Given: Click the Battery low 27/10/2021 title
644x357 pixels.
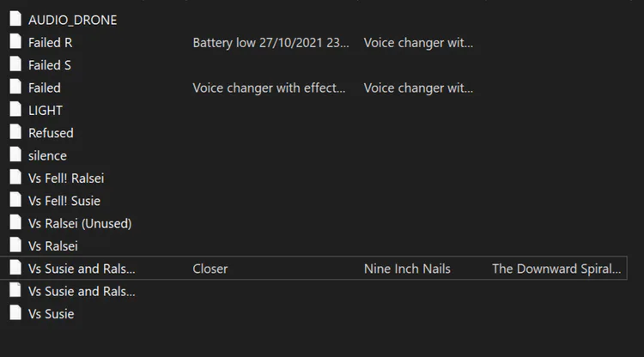Looking at the screenshot, I should pyautogui.click(x=270, y=42).
